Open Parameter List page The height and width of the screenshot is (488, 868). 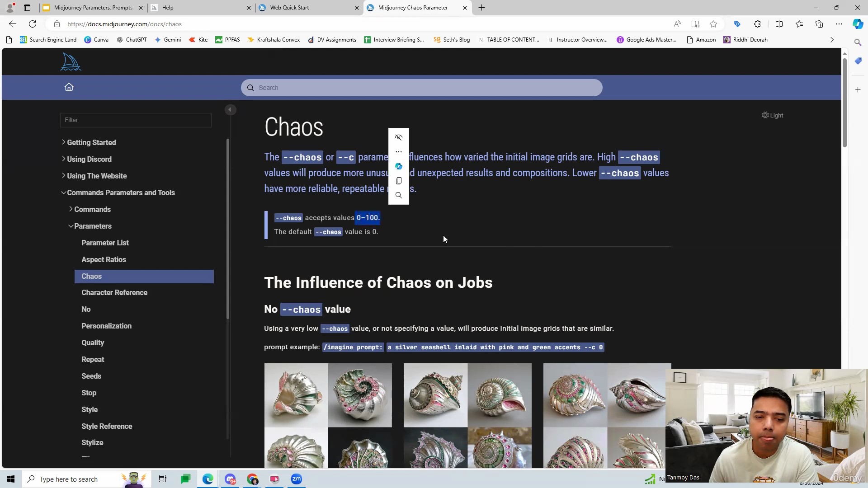pos(105,243)
